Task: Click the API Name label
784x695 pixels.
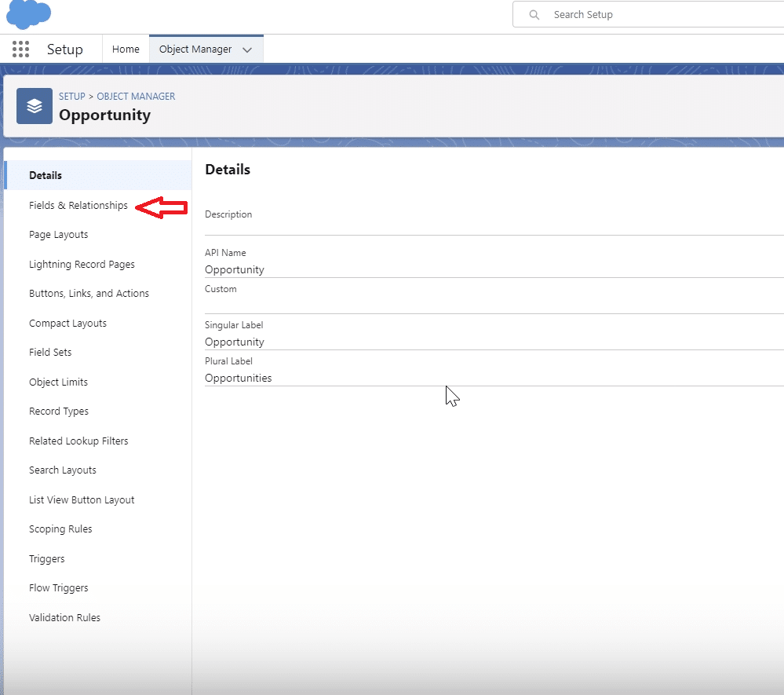Action: click(225, 253)
